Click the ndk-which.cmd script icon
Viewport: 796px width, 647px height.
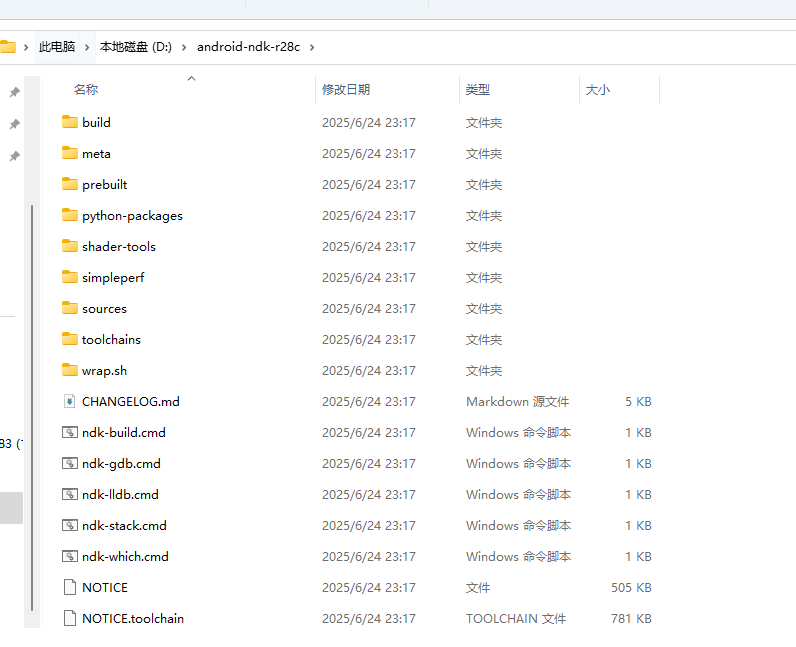click(x=70, y=556)
